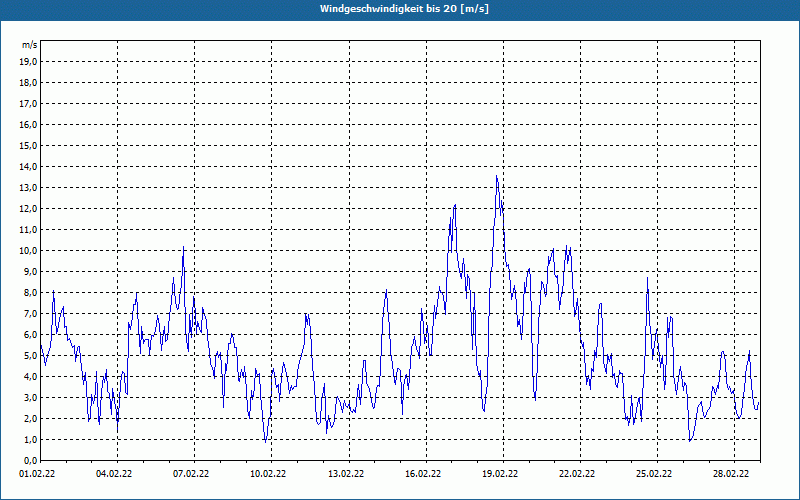
Task: Select the 12,0 y-axis label
Action: click(28, 209)
